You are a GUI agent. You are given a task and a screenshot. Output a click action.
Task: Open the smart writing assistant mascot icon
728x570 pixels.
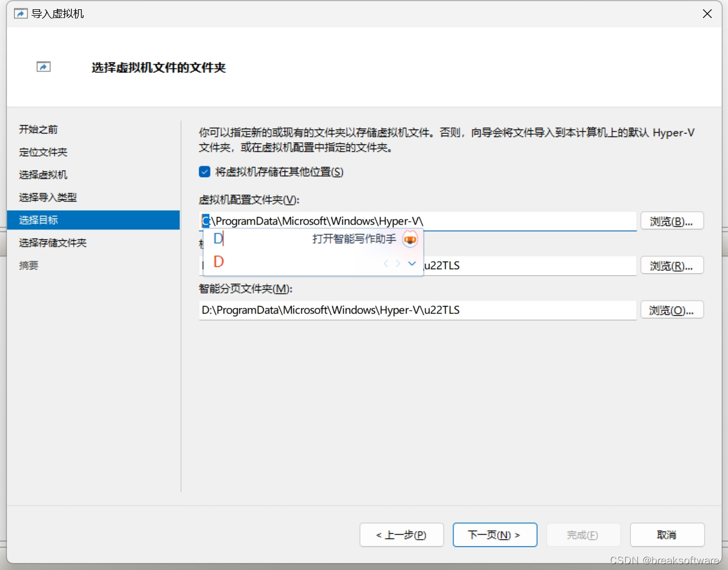410,239
